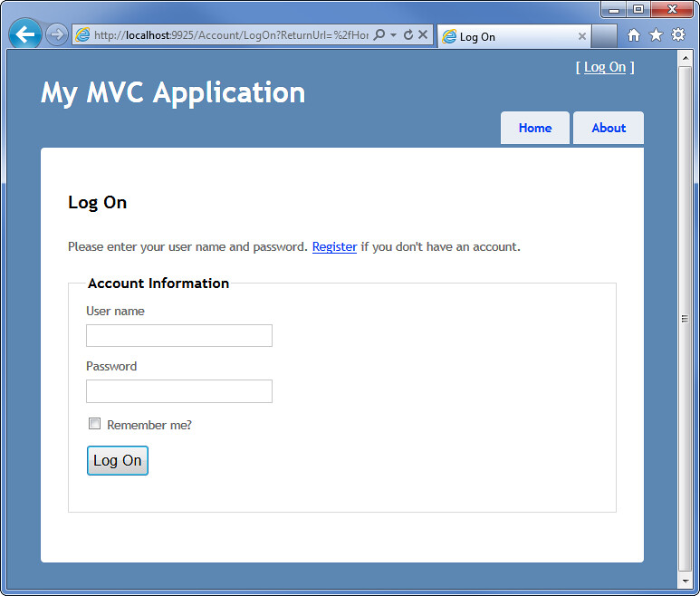Click the magnifier search icon in address bar
The width and height of the screenshot is (700, 596).
coord(379,35)
